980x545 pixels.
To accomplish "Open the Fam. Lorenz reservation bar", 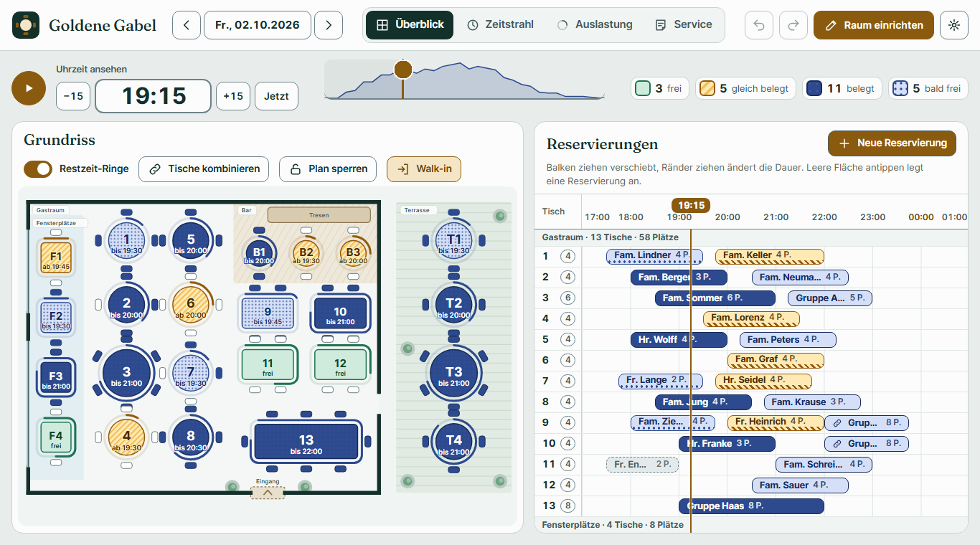I will [x=751, y=318].
